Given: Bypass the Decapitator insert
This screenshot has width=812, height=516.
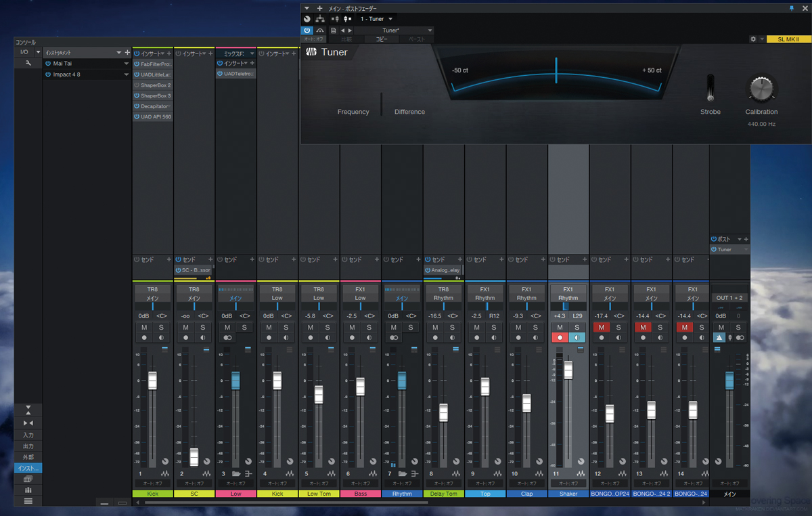Looking at the screenshot, I should [x=137, y=106].
